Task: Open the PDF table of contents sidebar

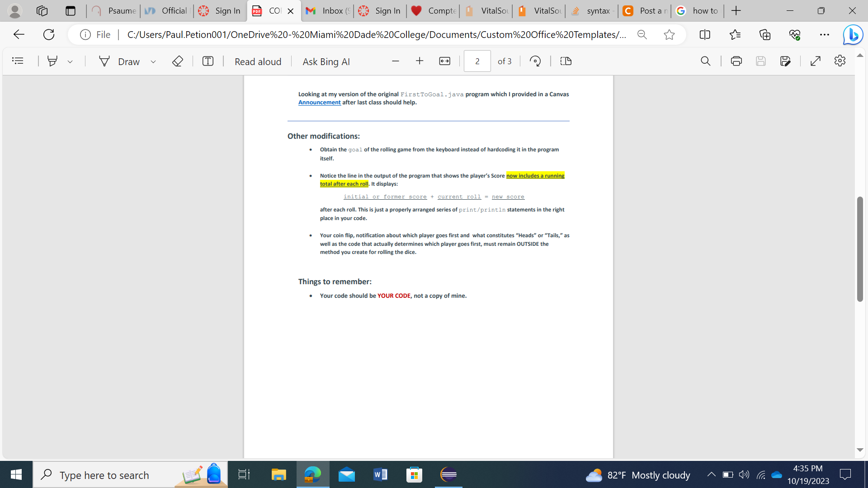Action: [x=18, y=61]
